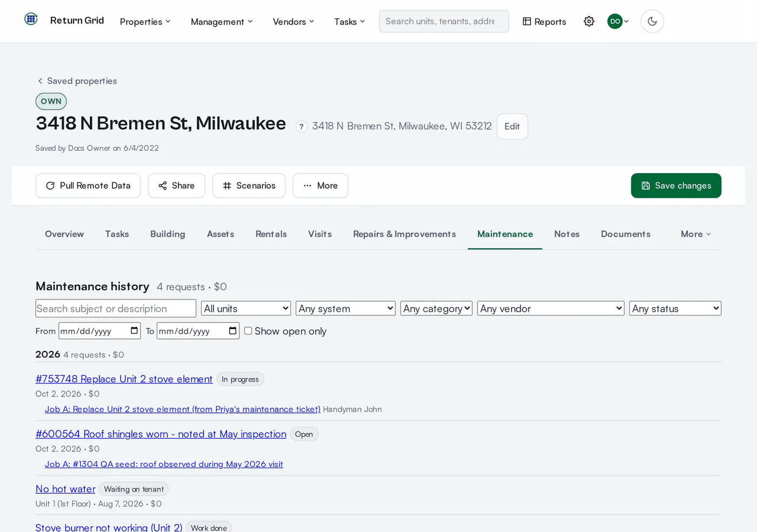Switch to the Building tab

(168, 234)
